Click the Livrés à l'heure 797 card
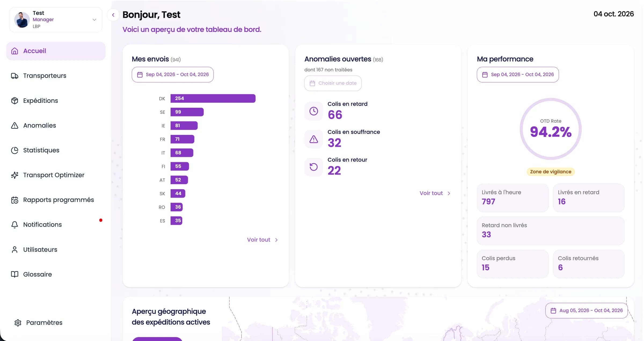The height and width of the screenshot is (341, 644). pyautogui.click(x=513, y=198)
